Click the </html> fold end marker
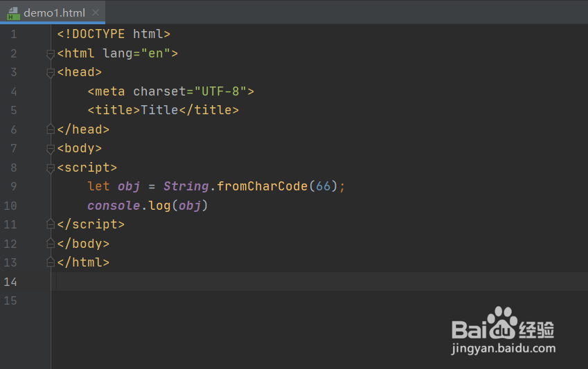This screenshot has height=369, width=588. click(x=51, y=262)
